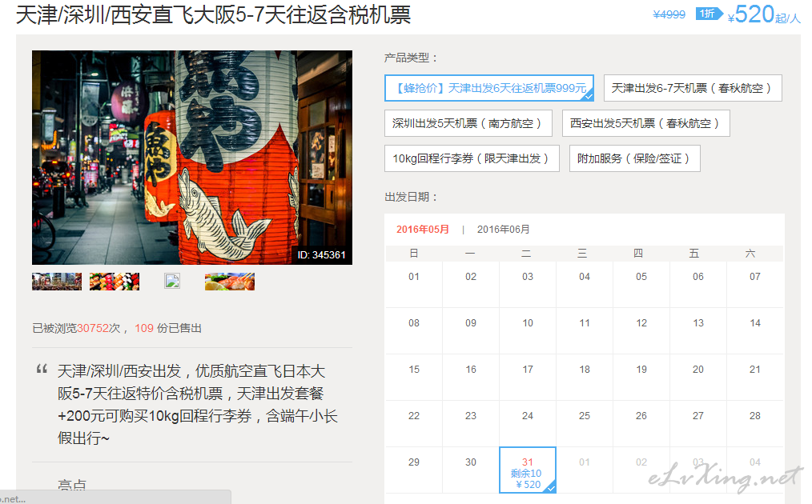Click calendar date 10
812x504 pixels.
(528, 323)
